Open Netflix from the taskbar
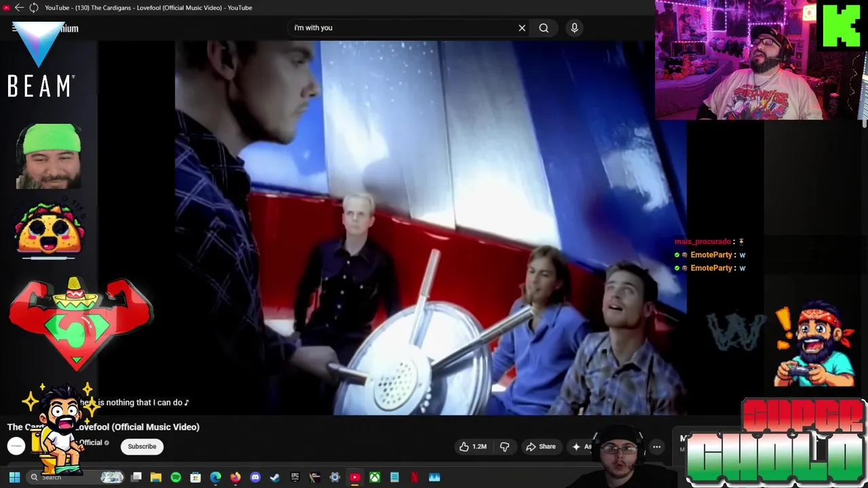The image size is (868, 488). click(414, 477)
